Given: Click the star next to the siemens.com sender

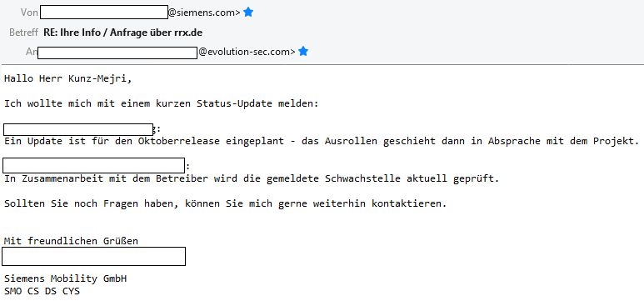Looking at the screenshot, I should pyautogui.click(x=248, y=13).
